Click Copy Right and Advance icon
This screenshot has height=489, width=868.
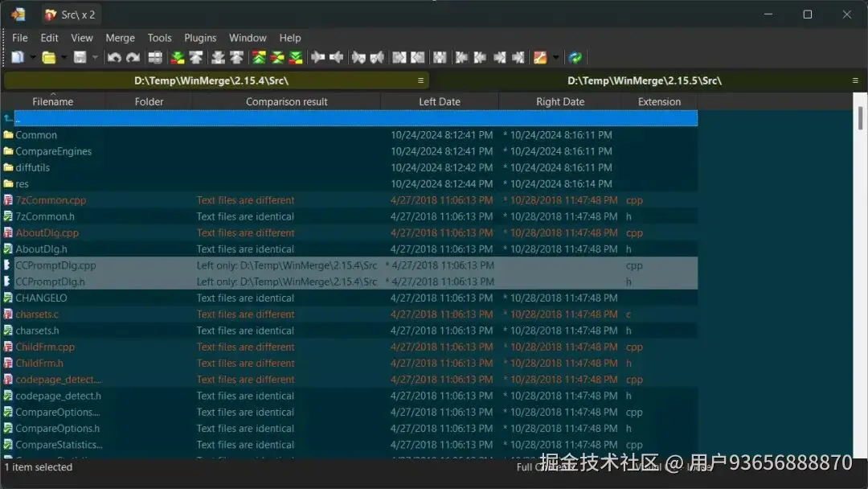[x=358, y=57]
